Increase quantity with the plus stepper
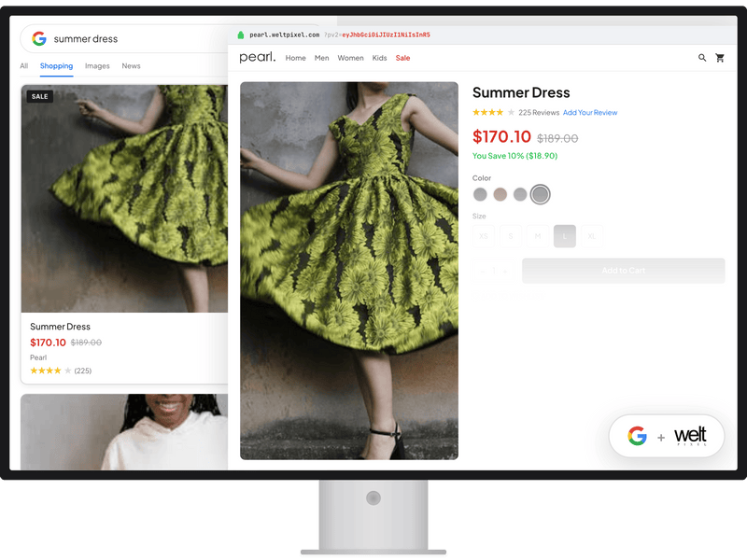The height and width of the screenshot is (560, 747). pyautogui.click(x=504, y=270)
